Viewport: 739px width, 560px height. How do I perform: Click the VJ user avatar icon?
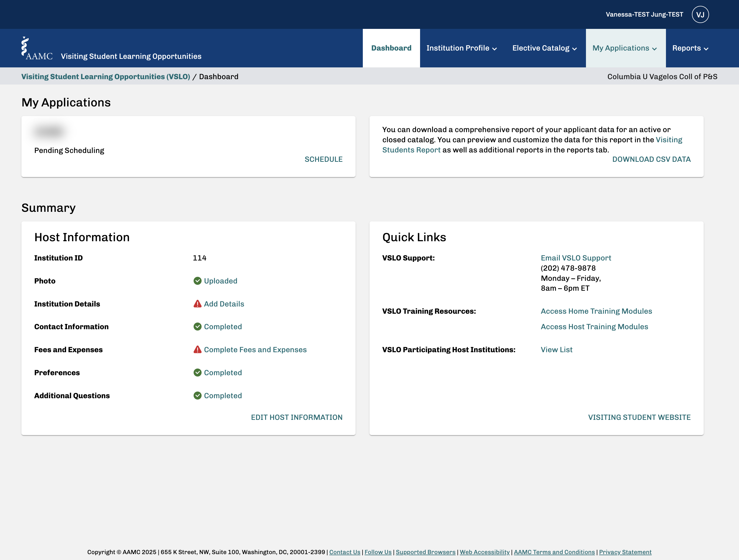tap(700, 14)
